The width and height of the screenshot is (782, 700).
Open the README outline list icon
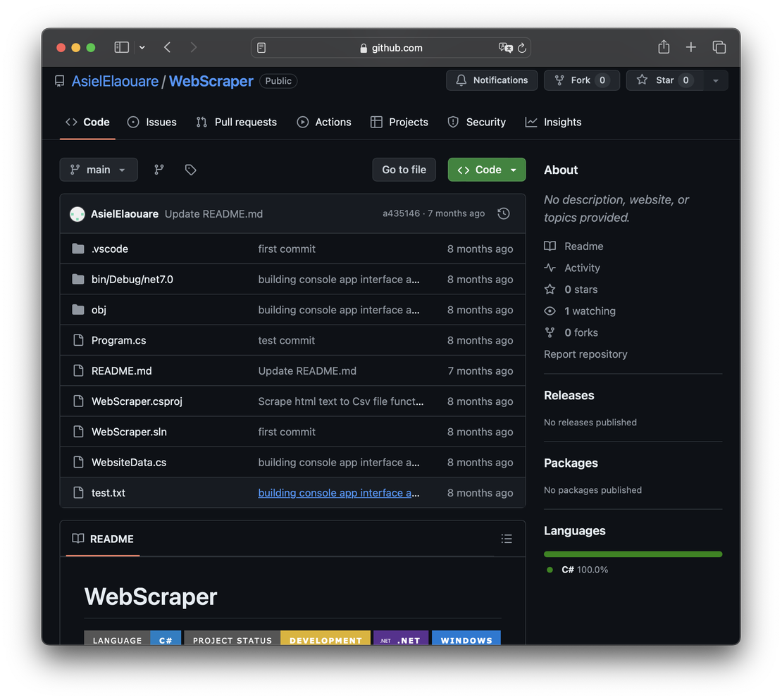pos(507,538)
